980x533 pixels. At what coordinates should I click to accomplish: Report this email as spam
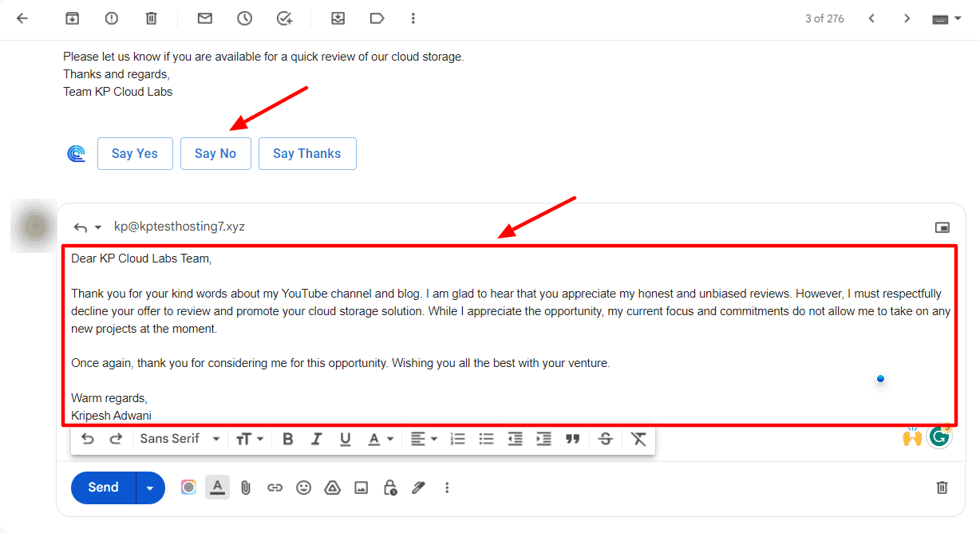point(112,18)
